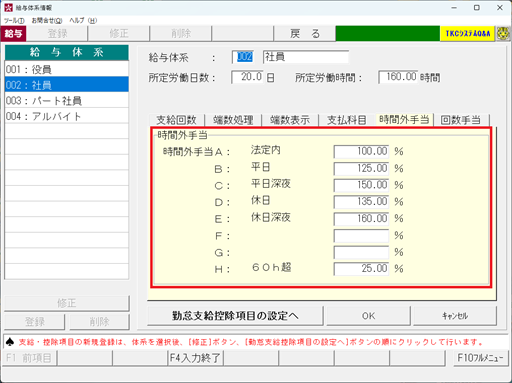Click the F4入力終了 function key button

pyautogui.click(x=195, y=358)
